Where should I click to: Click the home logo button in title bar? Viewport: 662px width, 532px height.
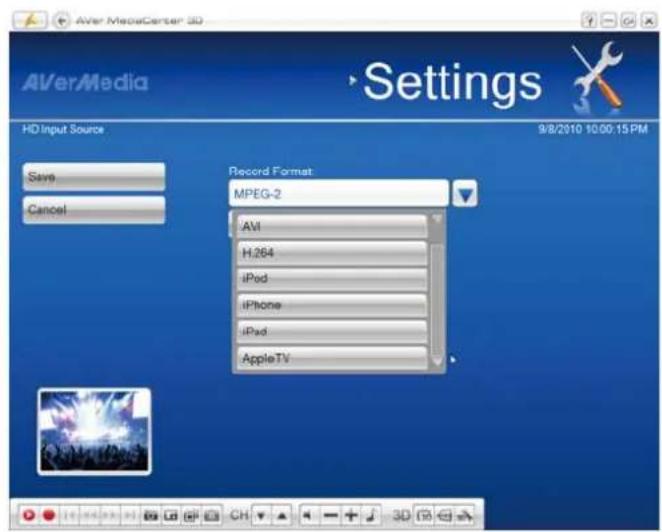[30, 20]
